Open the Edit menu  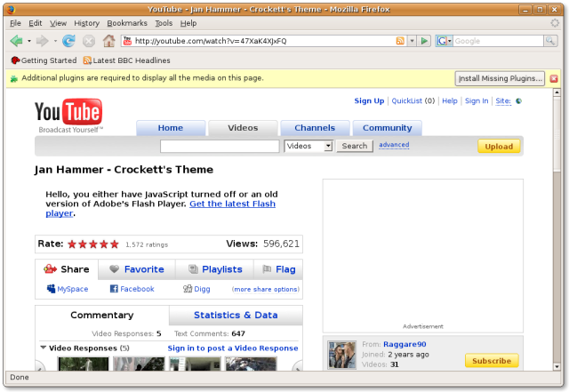pos(36,23)
